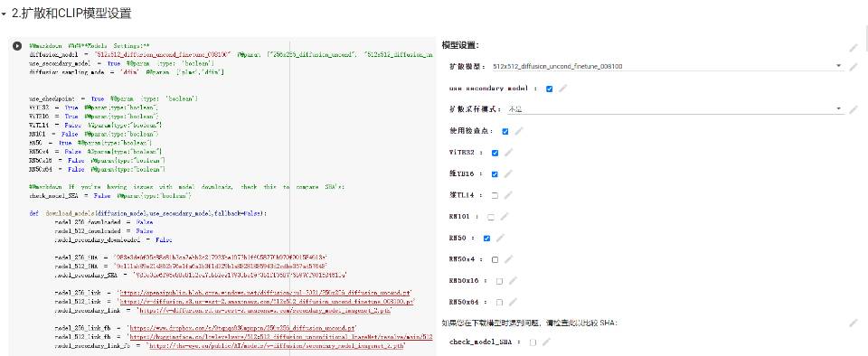This screenshot has height=356, width=868.
Task: Click the pencil icon beside RN50x64 checkbox
Action: (514, 303)
